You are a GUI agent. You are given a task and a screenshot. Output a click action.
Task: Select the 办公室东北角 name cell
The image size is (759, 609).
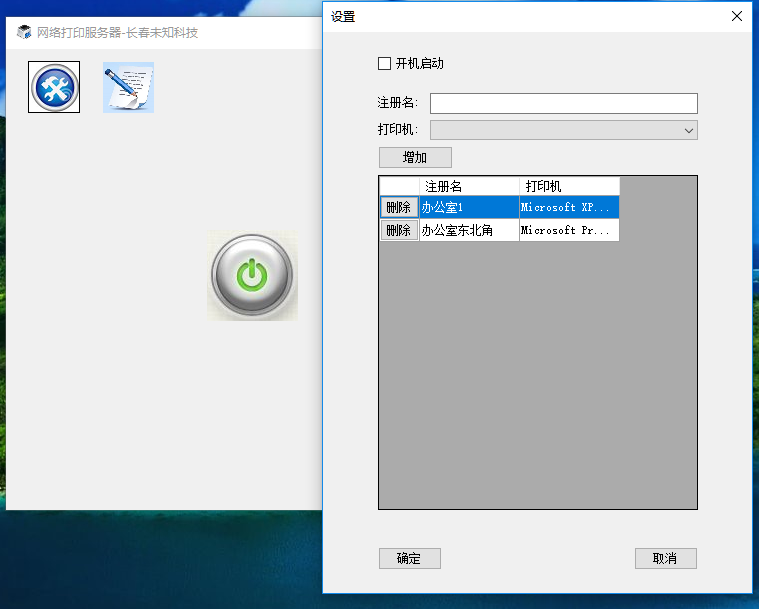pyautogui.click(x=468, y=231)
